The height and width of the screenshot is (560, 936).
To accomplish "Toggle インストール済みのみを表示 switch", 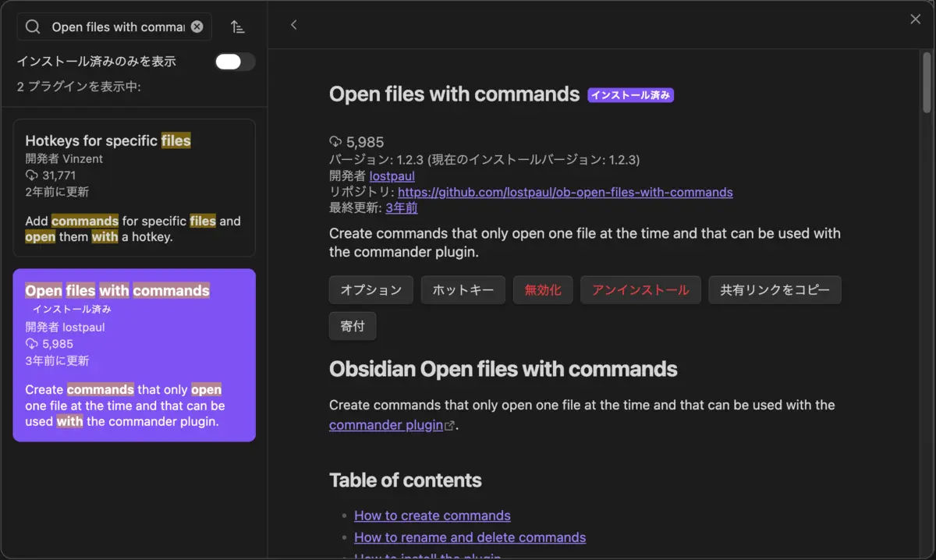I will tap(235, 62).
